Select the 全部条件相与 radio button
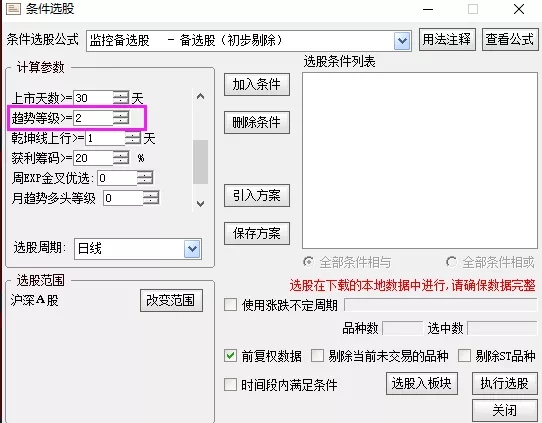The width and height of the screenshot is (542, 423). tap(309, 262)
